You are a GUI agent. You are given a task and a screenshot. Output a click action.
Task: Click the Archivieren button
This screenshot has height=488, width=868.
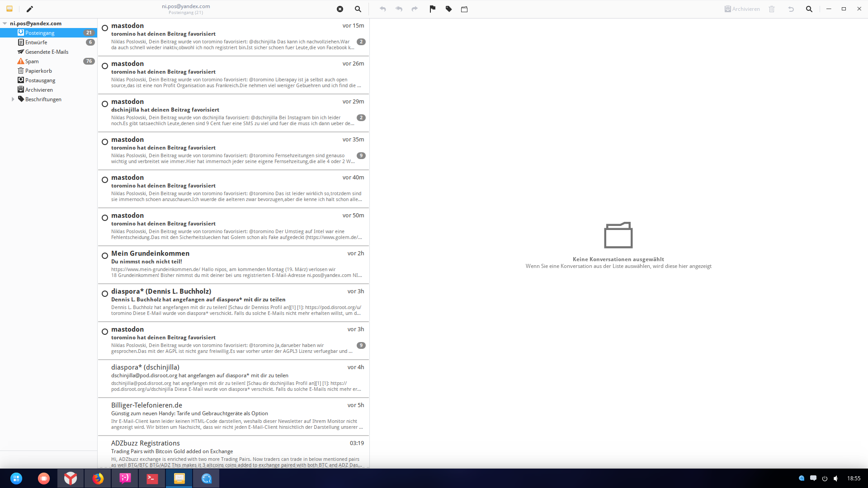pyautogui.click(x=742, y=9)
